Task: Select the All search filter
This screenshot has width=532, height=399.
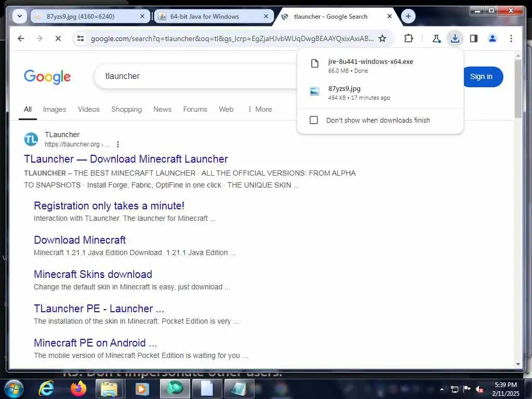Action: point(28,109)
